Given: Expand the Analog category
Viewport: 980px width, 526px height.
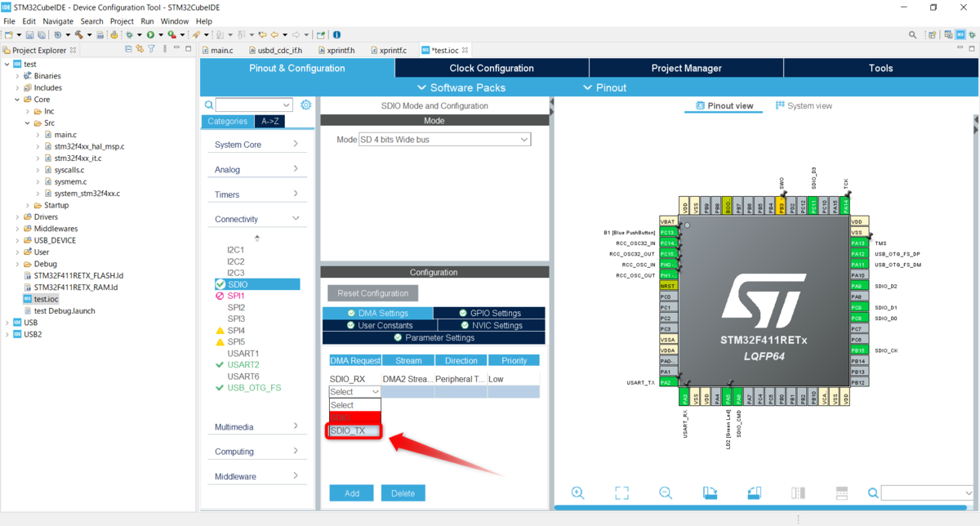Looking at the screenshot, I should [x=257, y=170].
